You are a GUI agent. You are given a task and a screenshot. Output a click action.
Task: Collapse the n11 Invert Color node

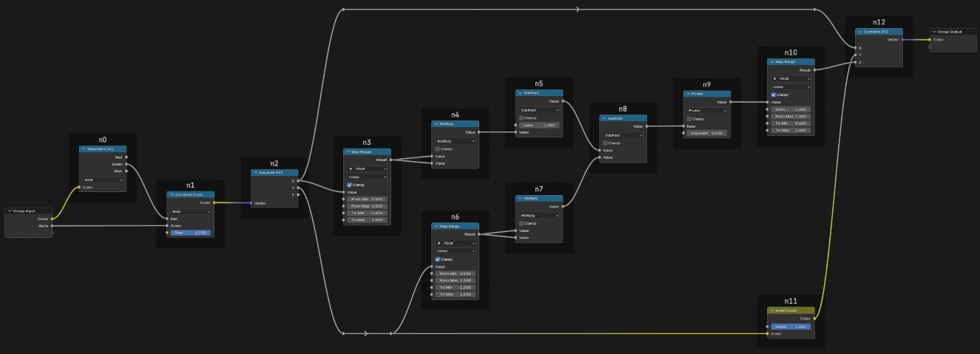click(x=771, y=310)
